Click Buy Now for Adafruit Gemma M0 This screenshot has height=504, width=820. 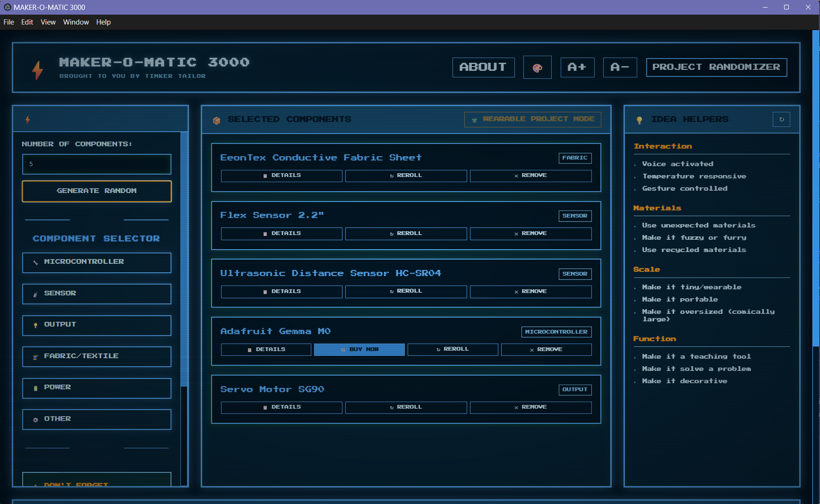[x=359, y=350]
